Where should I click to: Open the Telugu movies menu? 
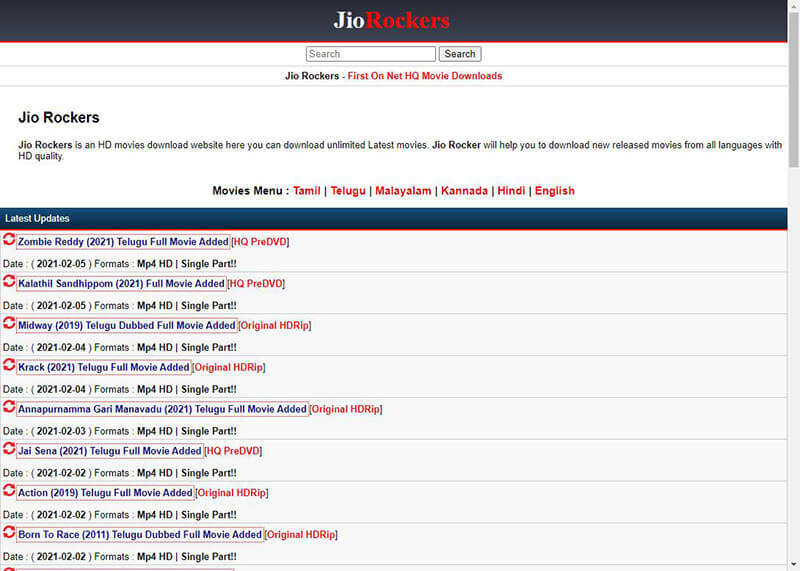coord(348,191)
